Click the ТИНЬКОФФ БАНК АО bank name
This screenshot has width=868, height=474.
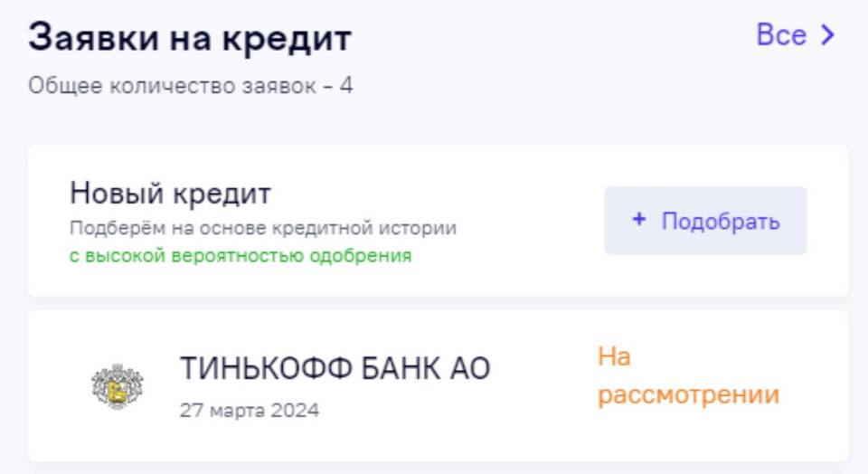point(335,368)
